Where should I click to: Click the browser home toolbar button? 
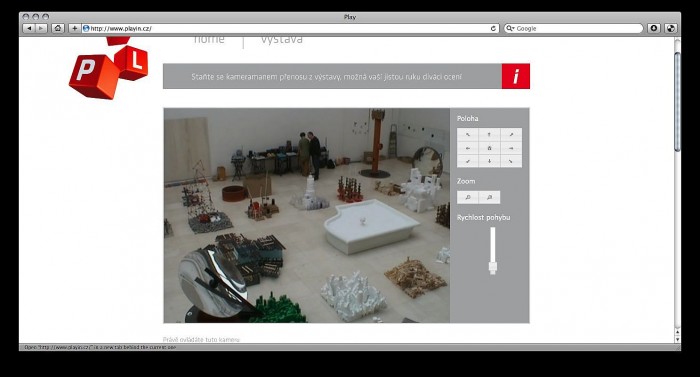pos(58,28)
